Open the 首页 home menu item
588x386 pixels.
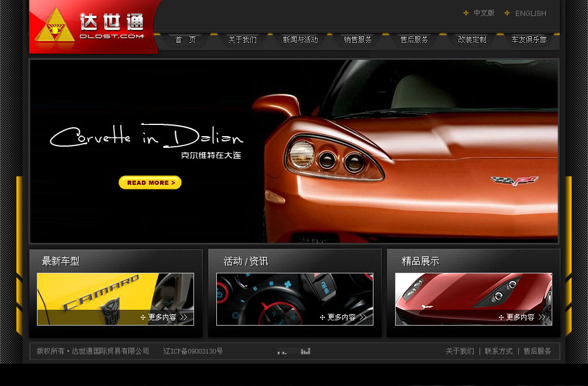[185, 40]
